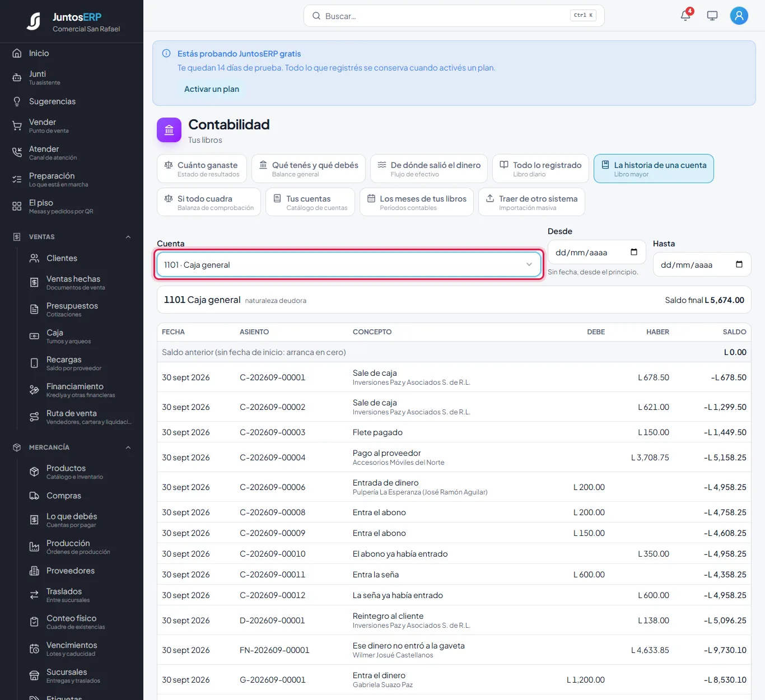Switch to Cuánto ganaste tab
Viewport: 765px width, 700px height.
pyautogui.click(x=202, y=169)
